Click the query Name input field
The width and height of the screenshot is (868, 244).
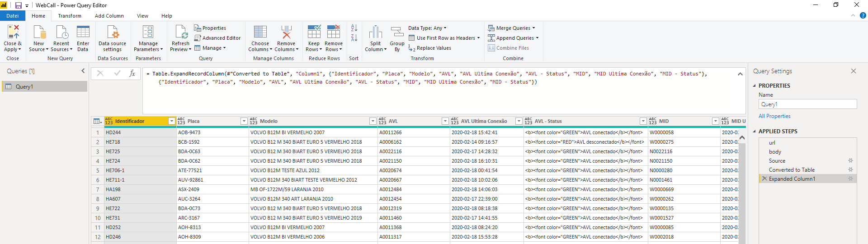coord(807,104)
